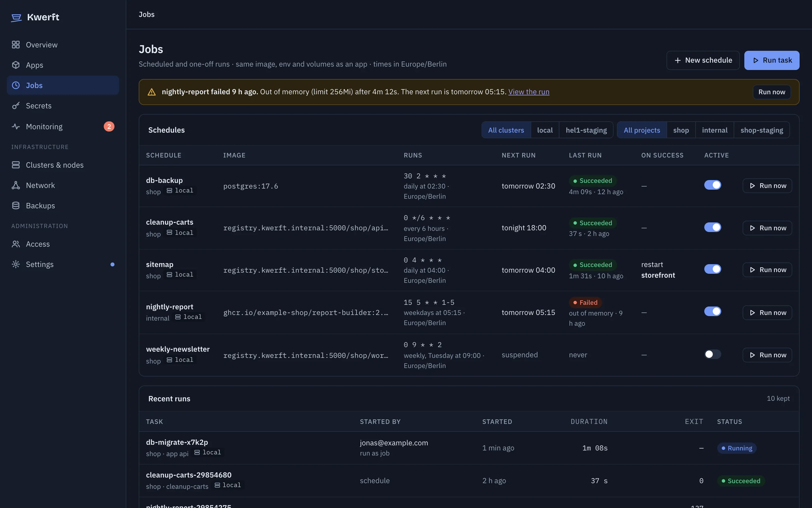Click the Apps cube icon
Viewport: 812px width, 508px height.
tap(16, 65)
